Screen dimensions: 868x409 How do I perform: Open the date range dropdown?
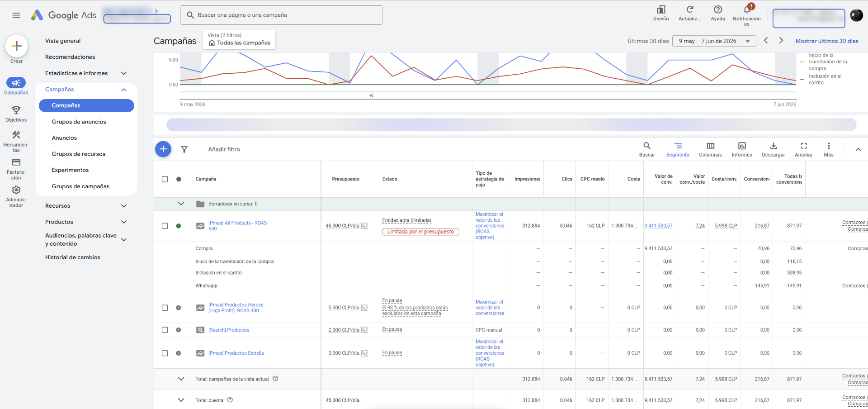[714, 41]
